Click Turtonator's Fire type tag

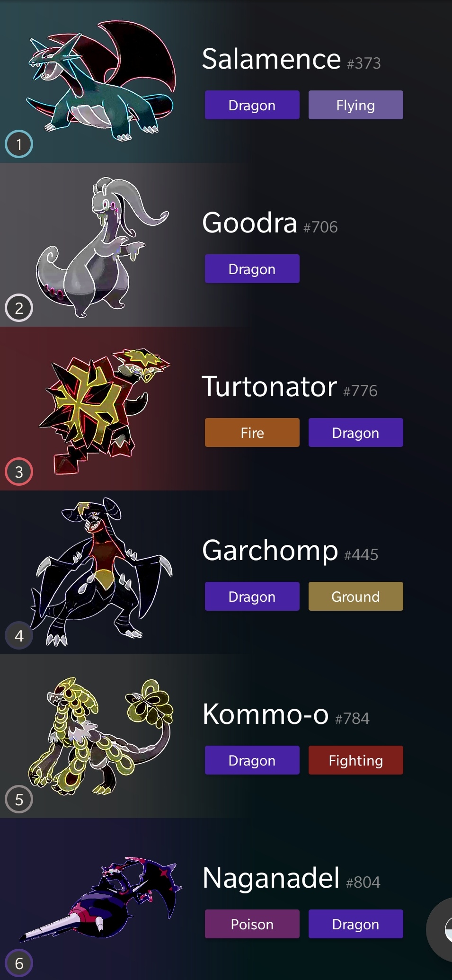click(252, 432)
